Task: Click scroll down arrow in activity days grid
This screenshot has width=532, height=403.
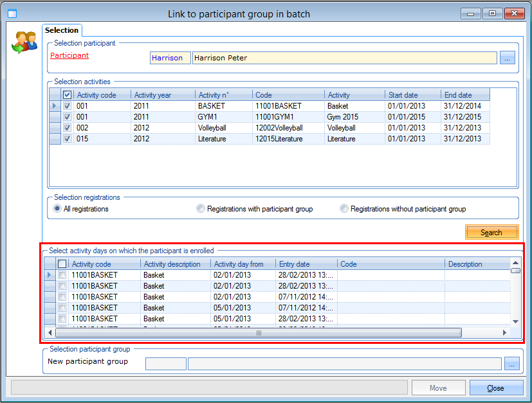Action: [x=515, y=321]
